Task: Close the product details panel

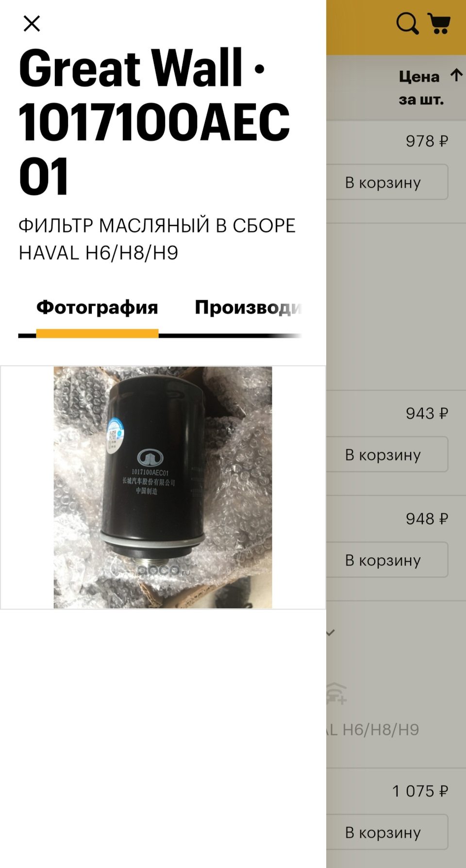Action: 32,23
